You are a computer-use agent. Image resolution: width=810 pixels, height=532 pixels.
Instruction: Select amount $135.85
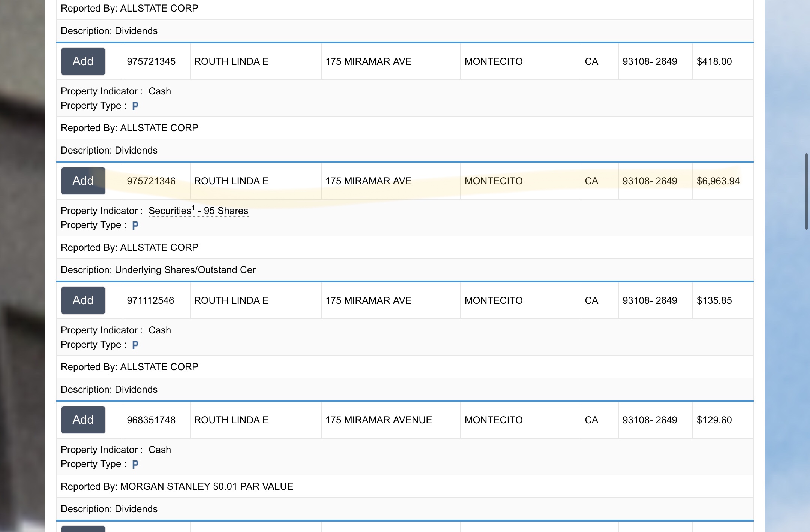(x=714, y=300)
